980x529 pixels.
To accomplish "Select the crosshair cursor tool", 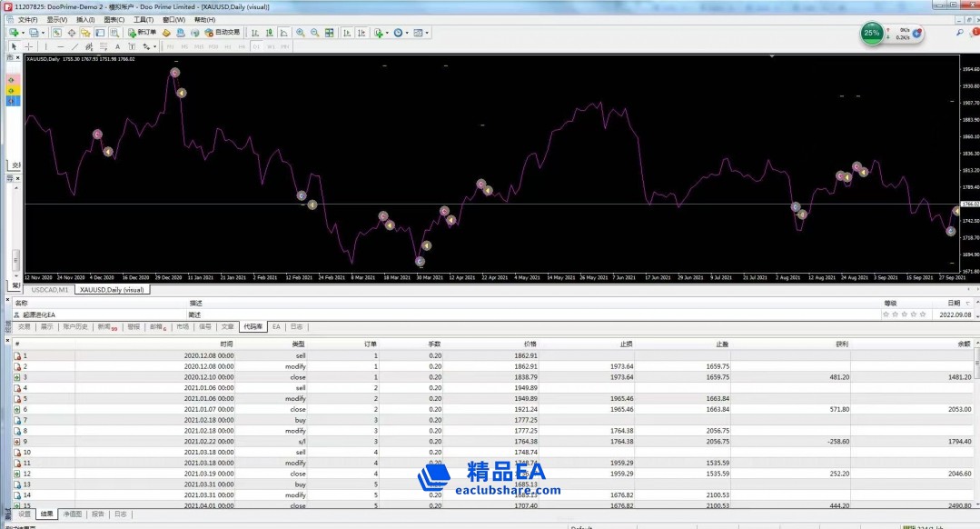I will pos(28,46).
